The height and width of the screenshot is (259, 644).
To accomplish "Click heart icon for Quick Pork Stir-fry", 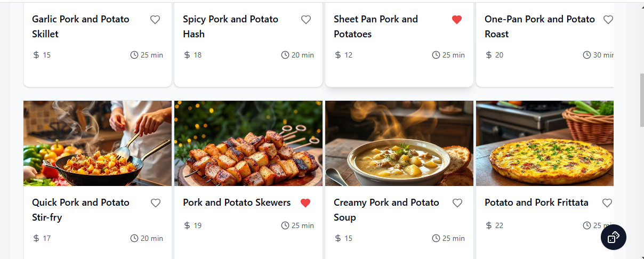I will click(156, 203).
